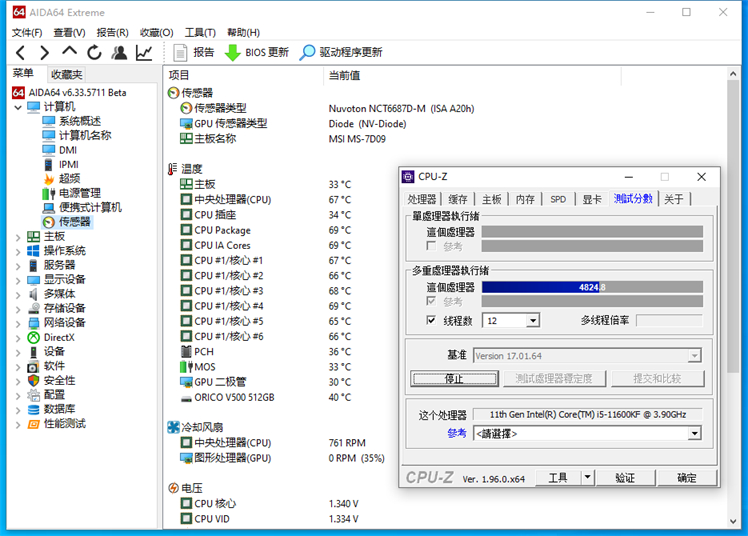Click the DirectX icon in the tree

coord(33,338)
